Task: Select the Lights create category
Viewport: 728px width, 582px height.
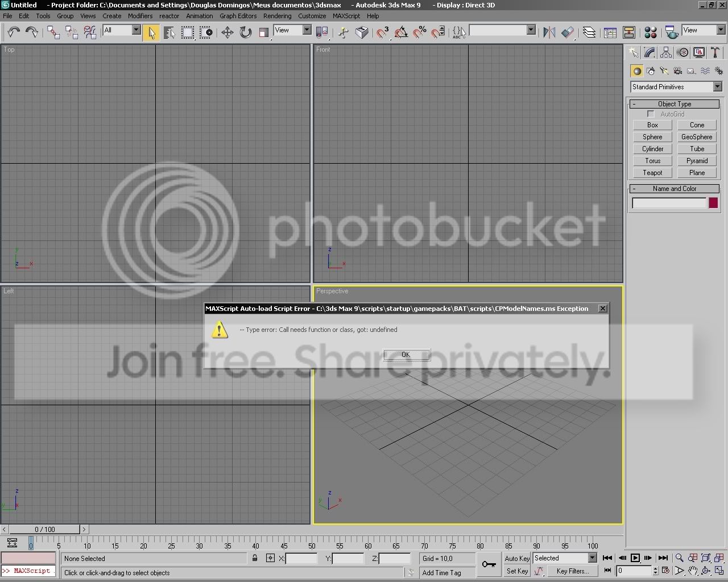Action: coord(664,71)
